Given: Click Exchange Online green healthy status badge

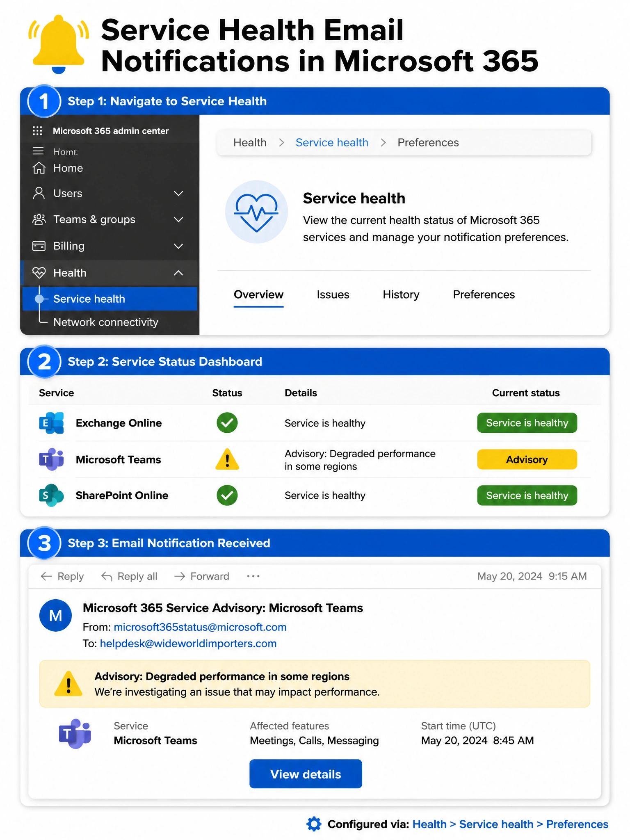Looking at the screenshot, I should (x=527, y=423).
